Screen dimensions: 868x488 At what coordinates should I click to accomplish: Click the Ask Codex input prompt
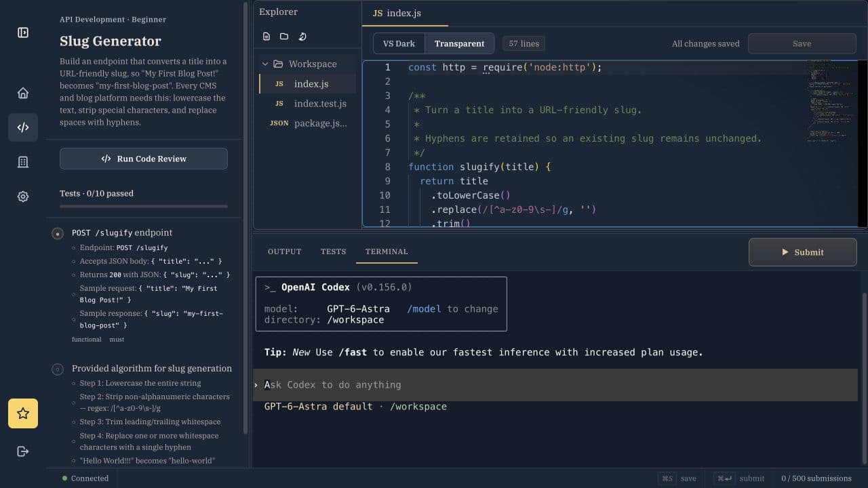[555, 384]
